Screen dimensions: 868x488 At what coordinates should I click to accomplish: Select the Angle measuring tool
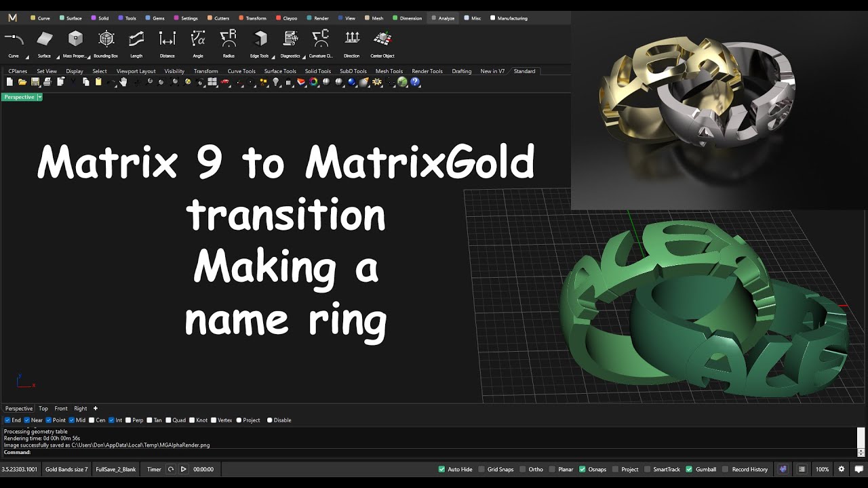[x=198, y=39]
